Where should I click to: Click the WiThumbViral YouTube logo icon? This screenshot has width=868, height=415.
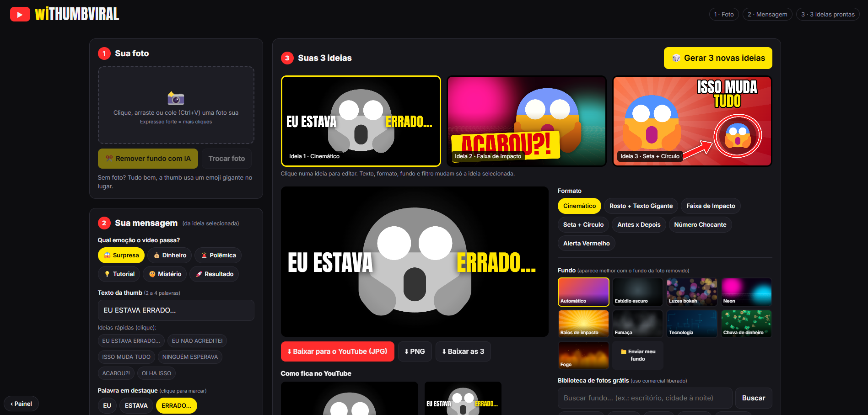click(x=20, y=14)
